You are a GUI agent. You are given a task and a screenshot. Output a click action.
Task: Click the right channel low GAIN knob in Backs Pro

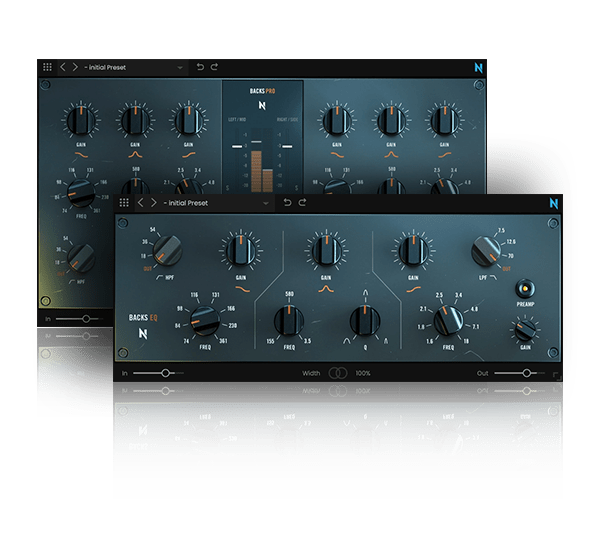click(337, 120)
